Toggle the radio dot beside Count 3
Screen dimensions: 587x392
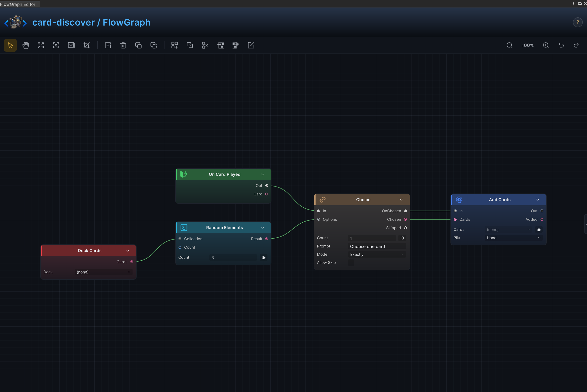point(263,258)
